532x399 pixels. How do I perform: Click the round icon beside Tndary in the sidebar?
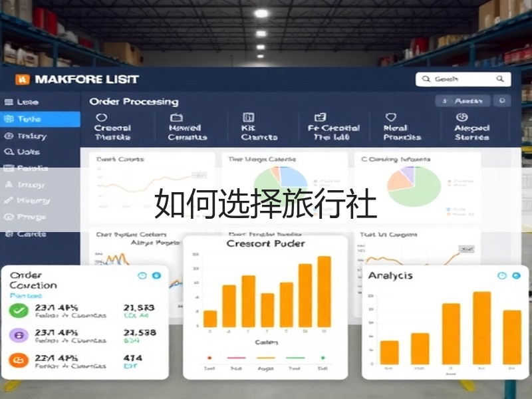[x=9, y=136]
